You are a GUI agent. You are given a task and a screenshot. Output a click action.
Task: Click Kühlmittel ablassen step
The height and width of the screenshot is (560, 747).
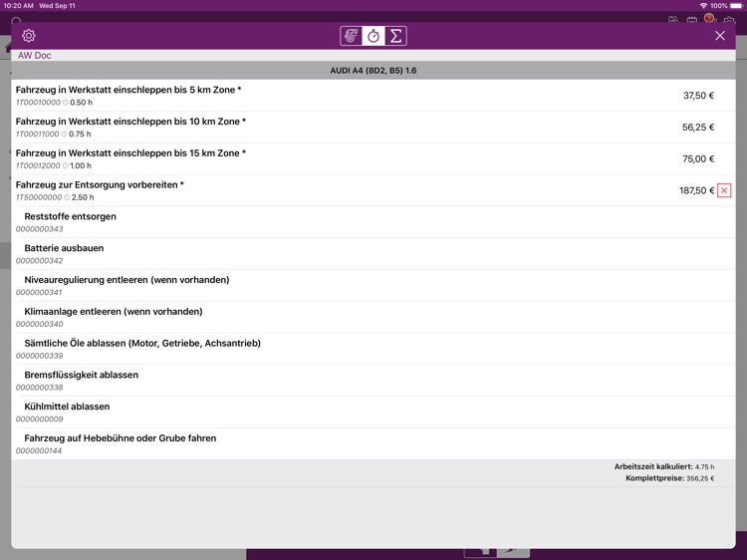373,413
